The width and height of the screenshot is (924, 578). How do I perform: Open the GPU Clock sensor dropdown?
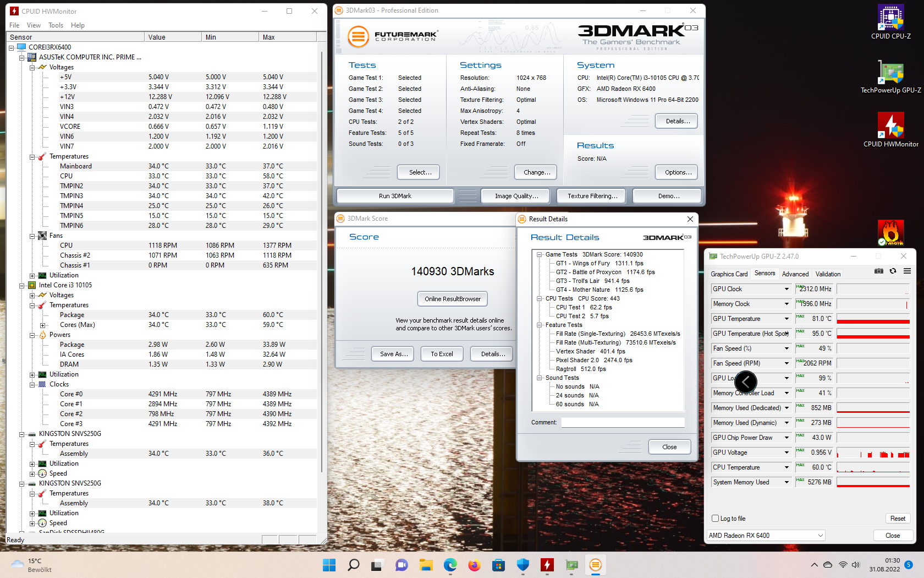tap(787, 289)
